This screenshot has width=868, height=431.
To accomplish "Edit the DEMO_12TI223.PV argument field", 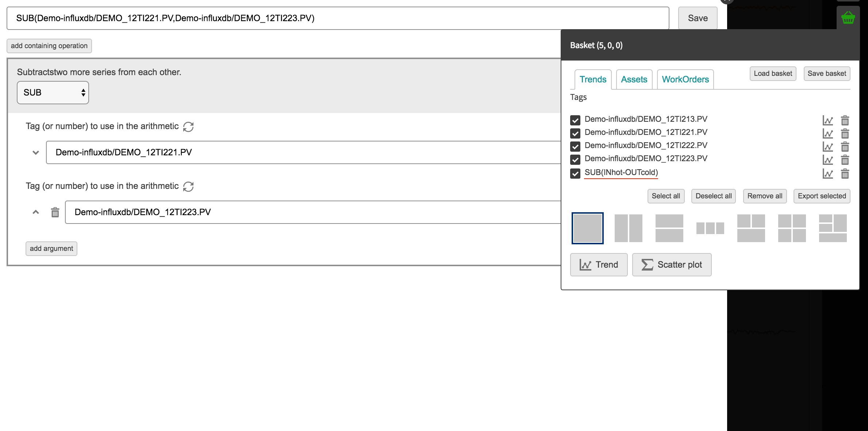I will [313, 212].
